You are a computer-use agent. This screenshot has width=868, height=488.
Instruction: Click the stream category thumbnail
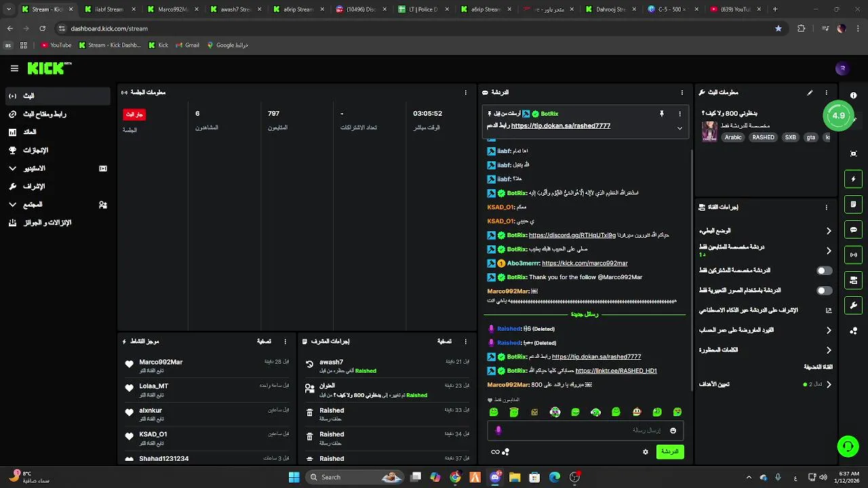pos(709,131)
